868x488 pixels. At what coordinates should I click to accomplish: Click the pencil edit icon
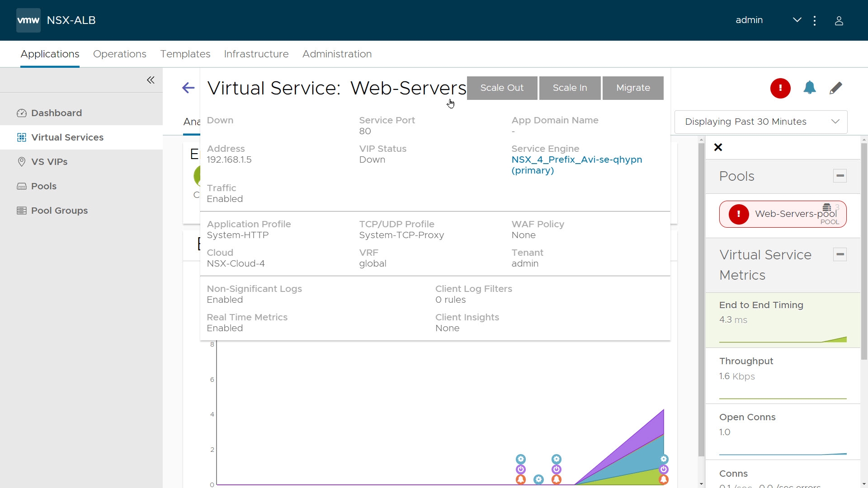(x=836, y=88)
